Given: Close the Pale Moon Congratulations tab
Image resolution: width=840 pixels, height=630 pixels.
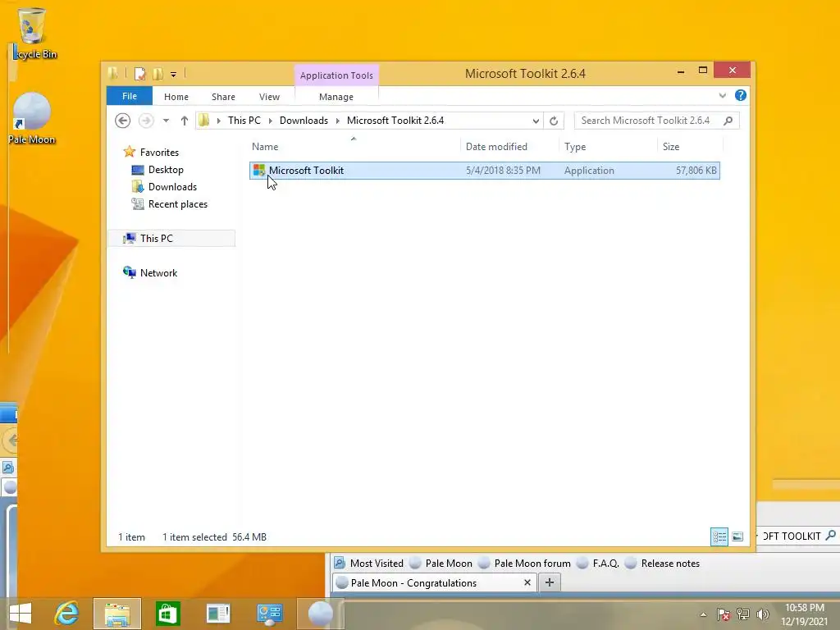Looking at the screenshot, I should pyautogui.click(x=527, y=582).
